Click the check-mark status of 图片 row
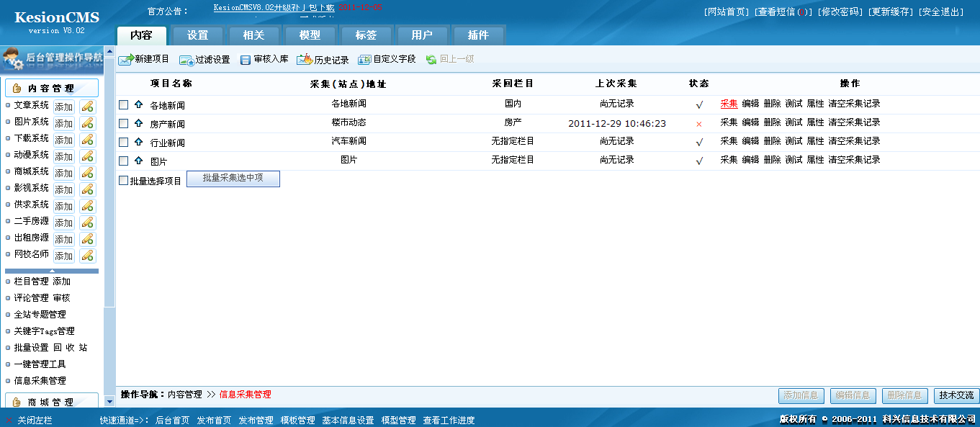The height and width of the screenshot is (427, 980). 699,161
